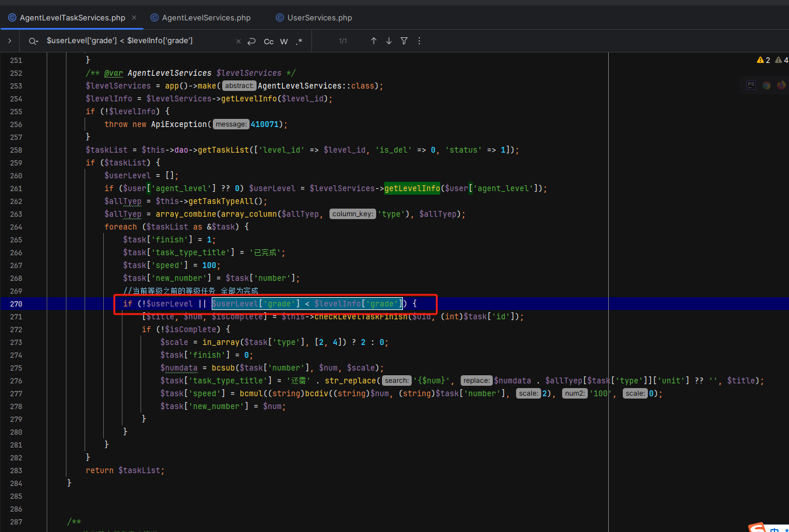The image size is (789, 532).
Task: Click the array_combine function name
Action: pyautogui.click(x=186, y=214)
